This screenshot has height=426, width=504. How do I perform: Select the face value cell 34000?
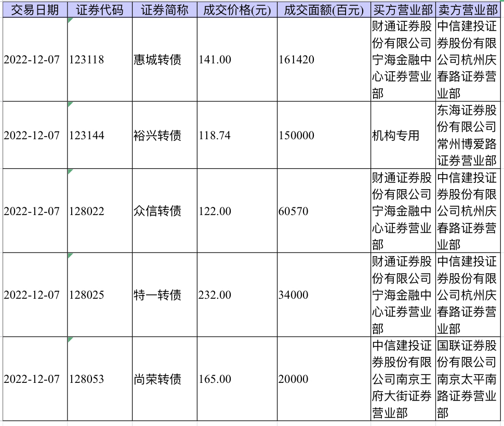(x=324, y=295)
